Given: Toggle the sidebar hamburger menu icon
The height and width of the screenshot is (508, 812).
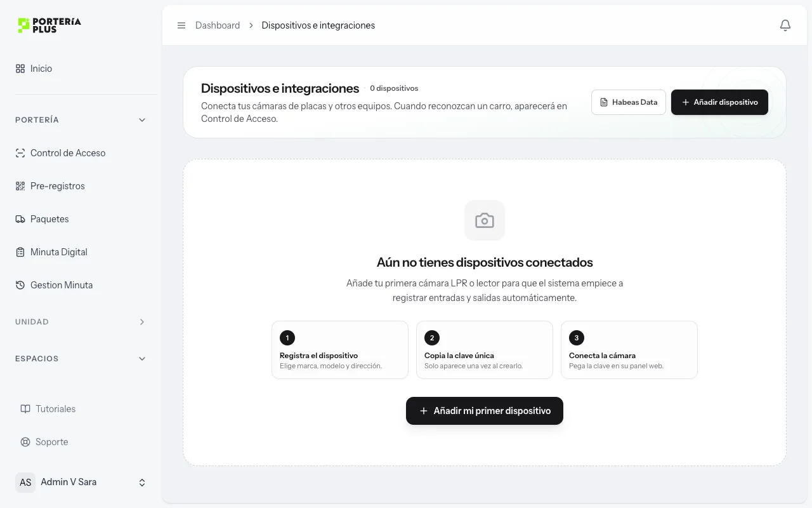Looking at the screenshot, I should [181, 25].
